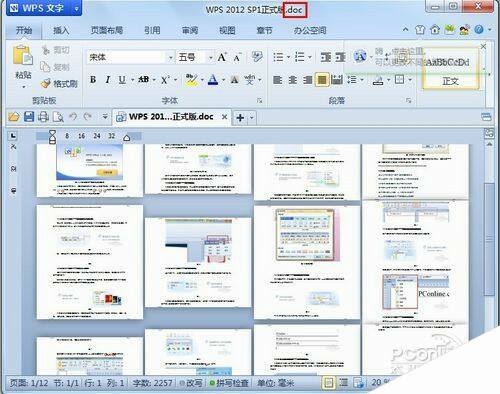Click the Increase font size icon
500x394 pixels.
point(222,57)
